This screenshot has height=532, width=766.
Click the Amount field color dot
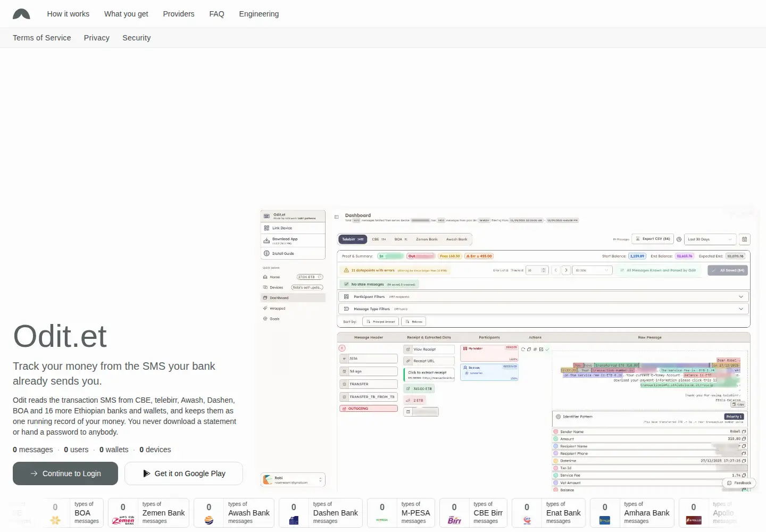[556, 439]
